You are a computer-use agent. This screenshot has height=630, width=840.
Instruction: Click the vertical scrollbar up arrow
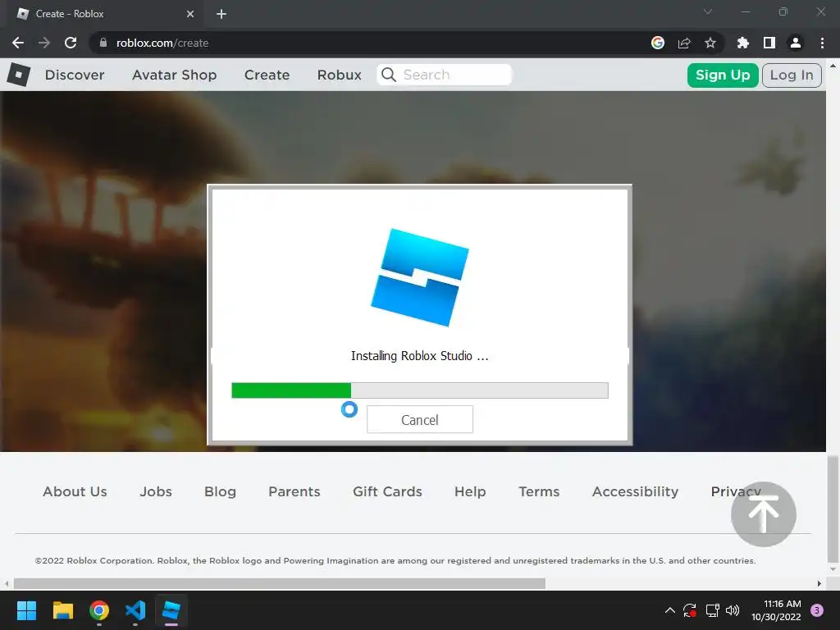click(833, 66)
